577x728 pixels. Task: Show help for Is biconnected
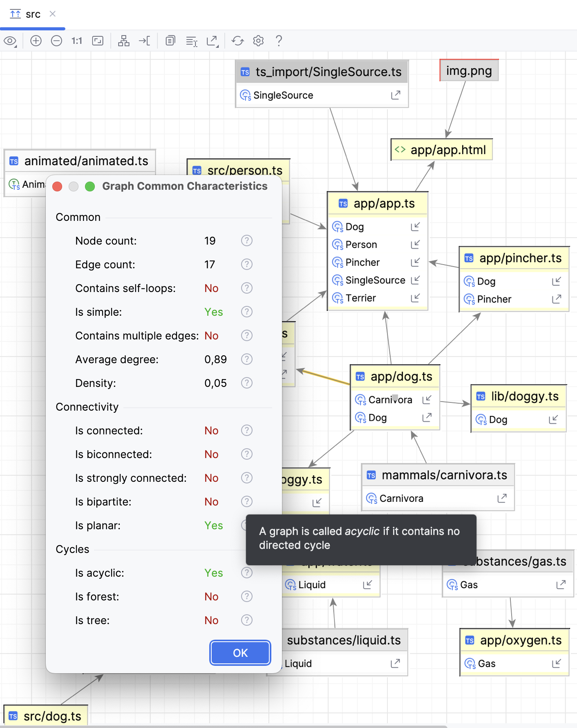[x=247, y=454]
